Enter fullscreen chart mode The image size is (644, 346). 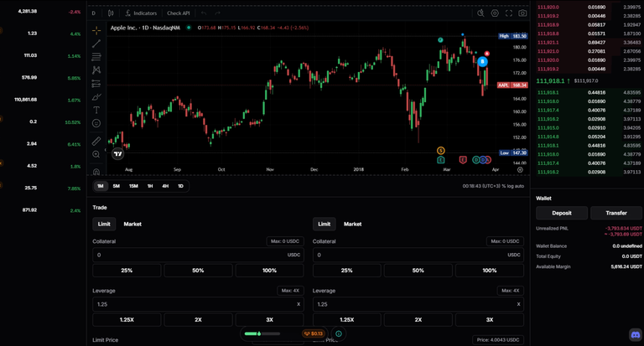pyautogui.click(x=509, y=13)
